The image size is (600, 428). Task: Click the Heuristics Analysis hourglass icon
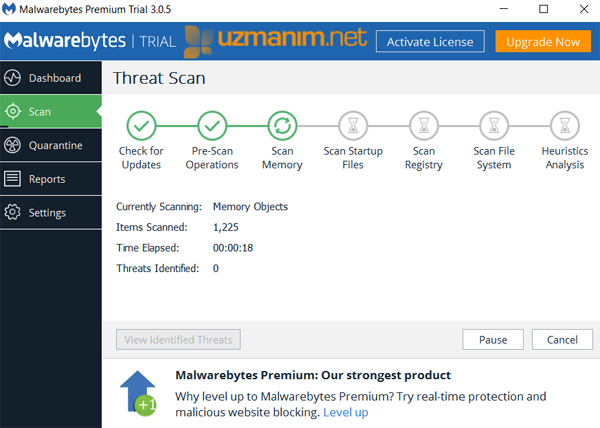point(565,125)
